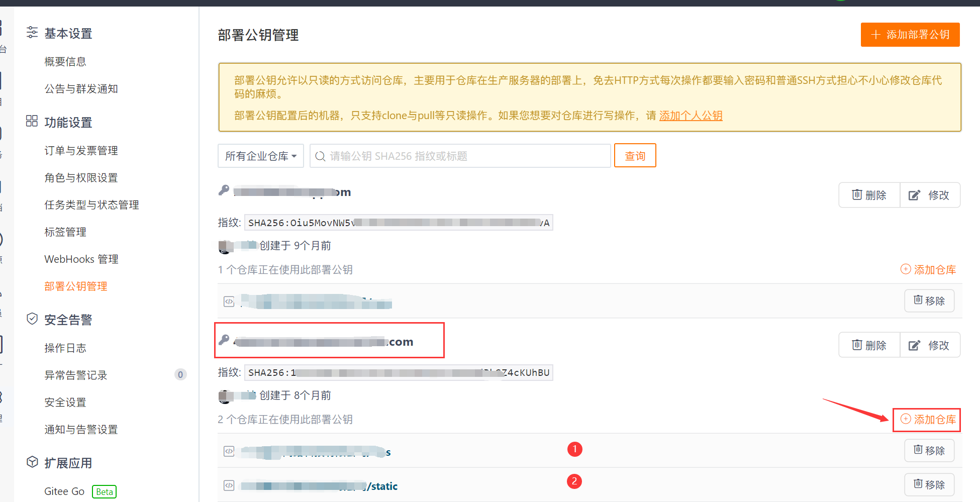Click the shield icon beside 安全告警
This screenshot has height=502, width=980.
pyautogui.click(x=32, y=318)
